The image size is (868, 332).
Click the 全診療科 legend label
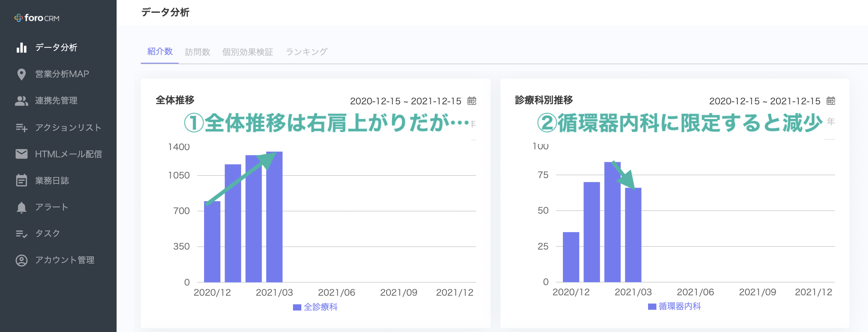click(x=321, y=307)
